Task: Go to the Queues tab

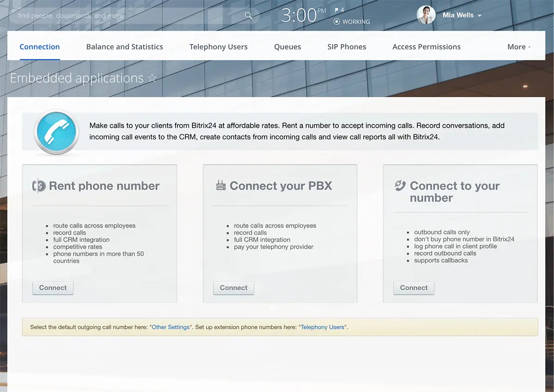Action: (287, 47)
